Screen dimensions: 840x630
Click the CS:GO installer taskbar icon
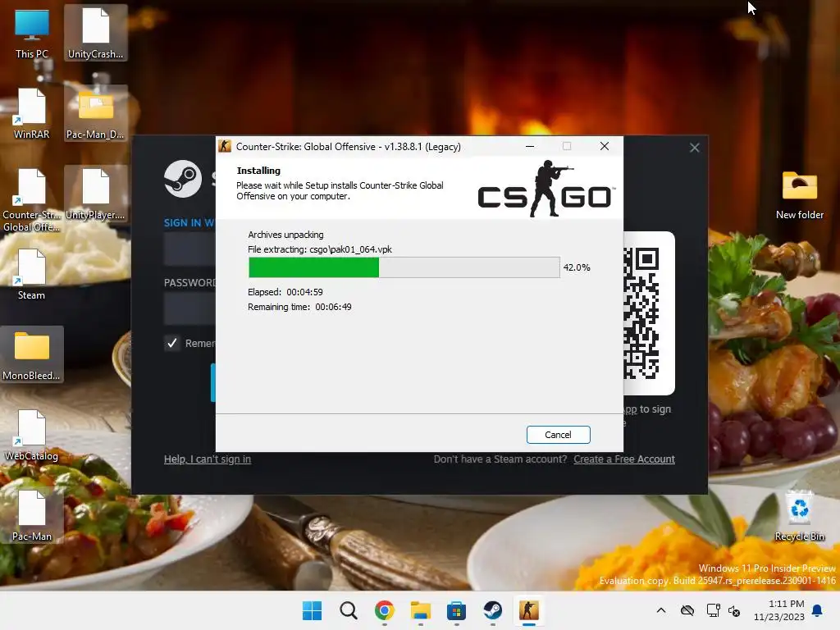point(529,610)
